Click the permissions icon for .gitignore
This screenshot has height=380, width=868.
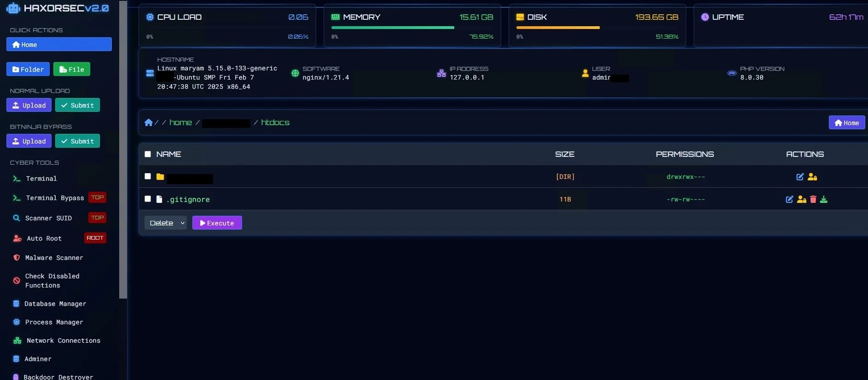click(x=802, y=199)
